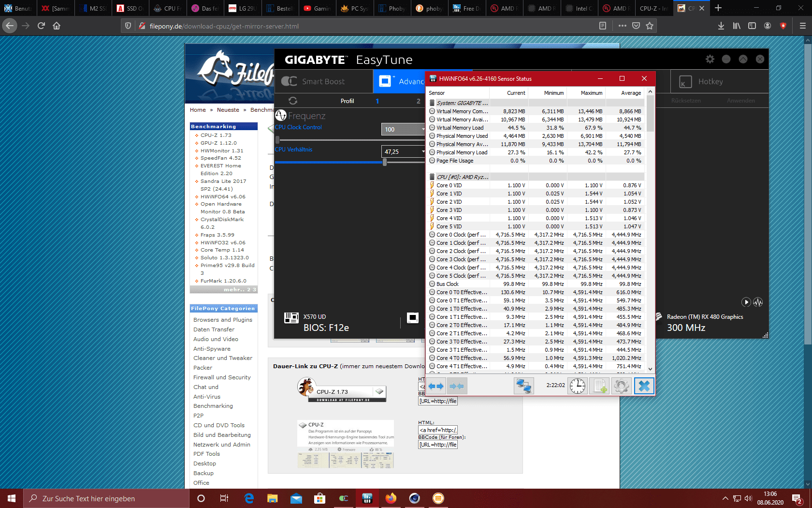Switch to SSD browser tab

tap(130, 8)
